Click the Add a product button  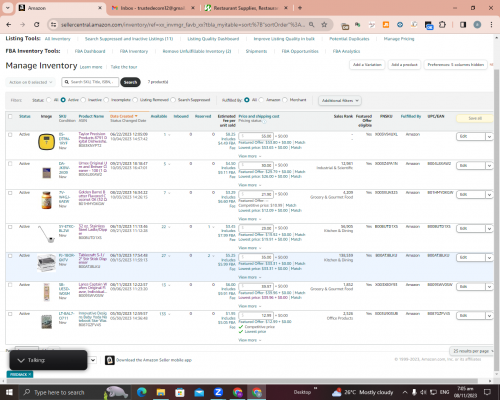tap(404, 65)
